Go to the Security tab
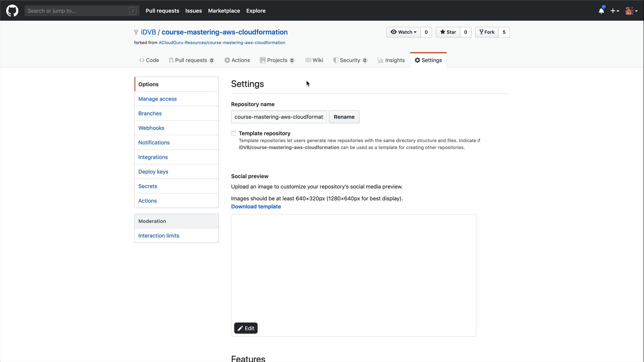The width and height of the screenshot is (644, 362). click(x=350, y=60)
